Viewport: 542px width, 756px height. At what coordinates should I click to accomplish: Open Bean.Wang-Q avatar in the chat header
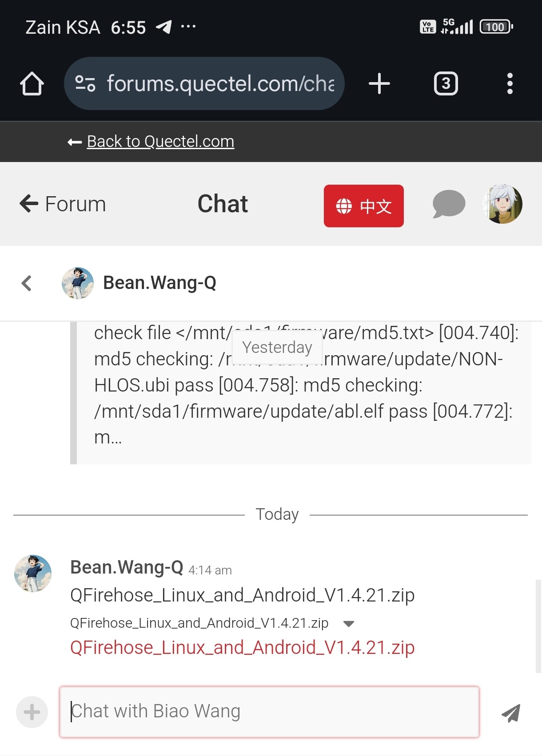tap(78, 283)
